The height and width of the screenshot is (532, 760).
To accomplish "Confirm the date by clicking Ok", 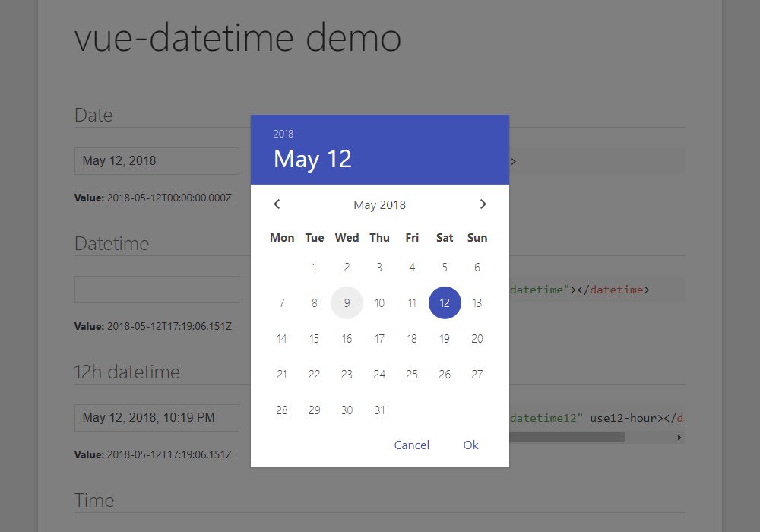I will coord(470,445).
